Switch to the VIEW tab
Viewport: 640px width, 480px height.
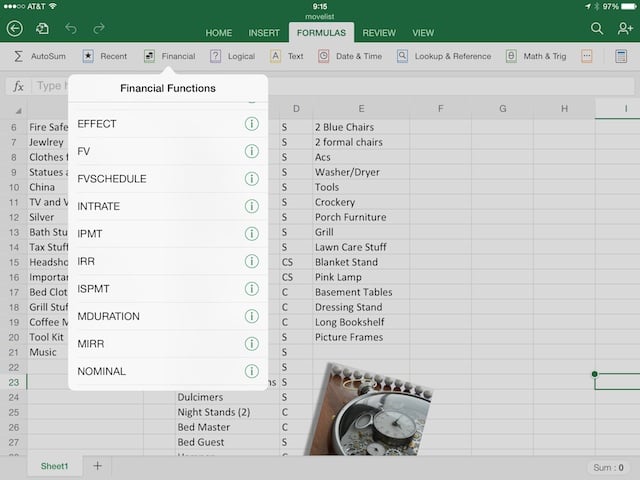click(423, 33)
